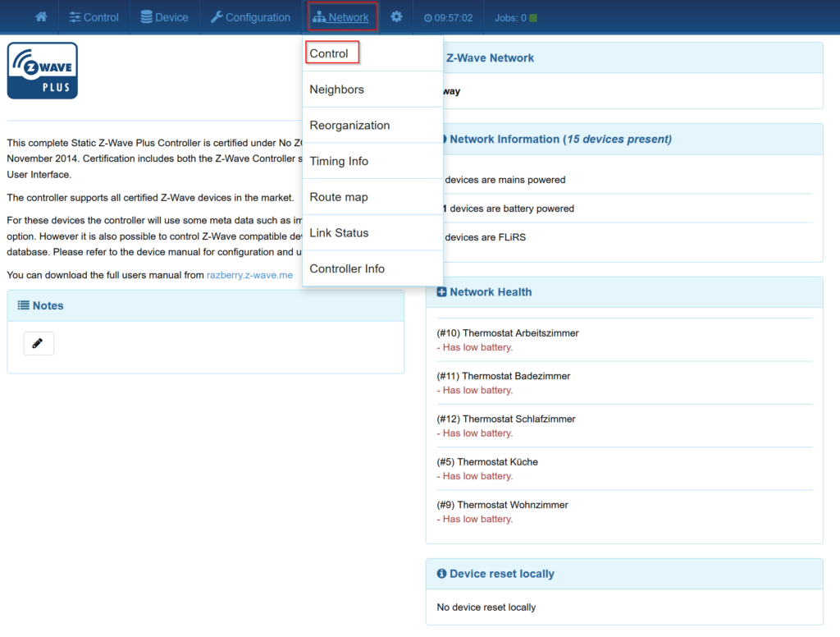Open the Control navbar dropdown
Screen dimensions: 840x637
[x=94, y=17]
